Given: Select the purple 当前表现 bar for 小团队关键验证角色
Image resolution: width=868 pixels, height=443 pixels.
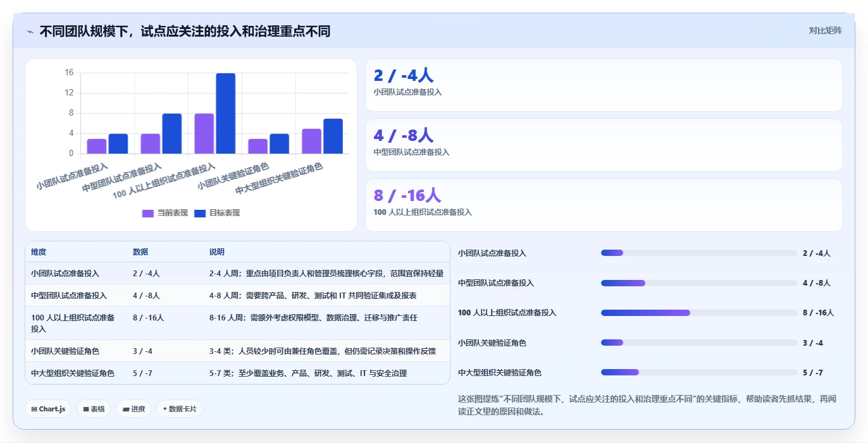Looking at the screenshot, I should [x=257, y=146].
